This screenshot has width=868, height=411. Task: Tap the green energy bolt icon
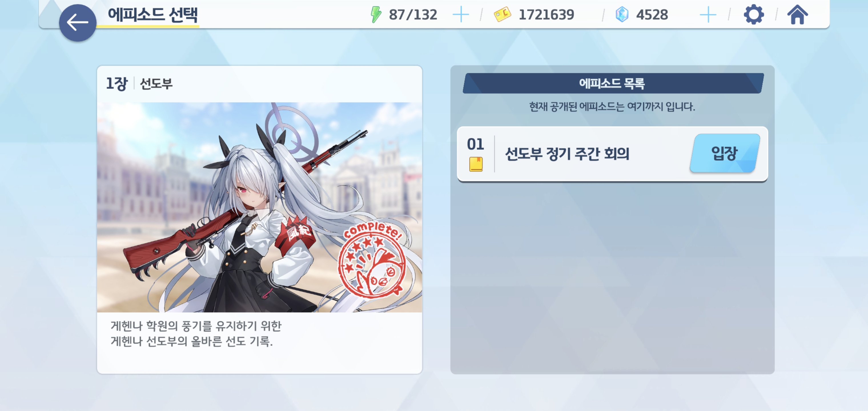point(376,15)
